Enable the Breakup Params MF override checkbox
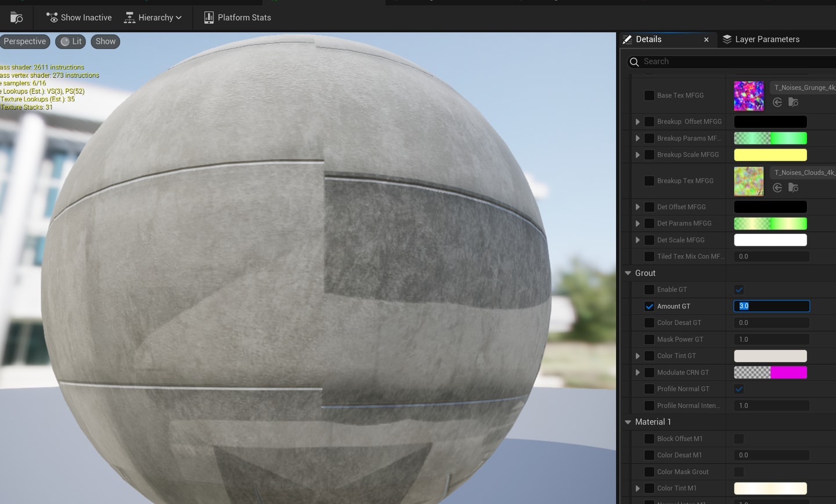The height and width of the screenshot is (504, 836). (649, 138)
